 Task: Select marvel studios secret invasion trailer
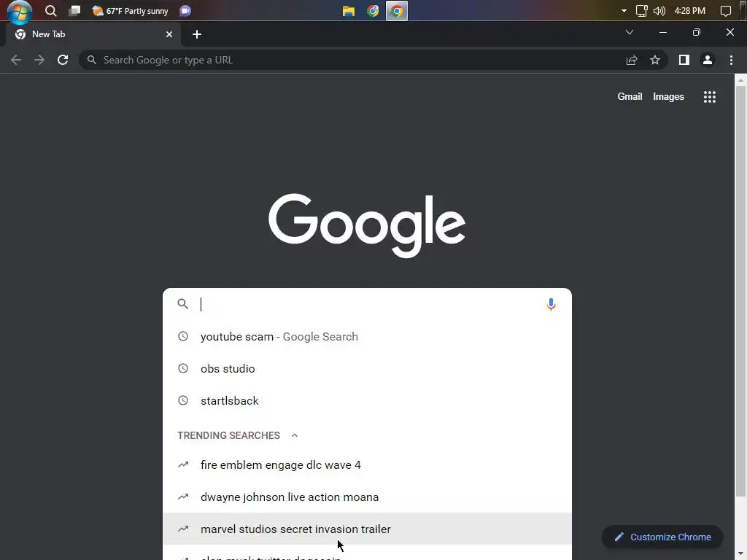(x=367, y=529)
